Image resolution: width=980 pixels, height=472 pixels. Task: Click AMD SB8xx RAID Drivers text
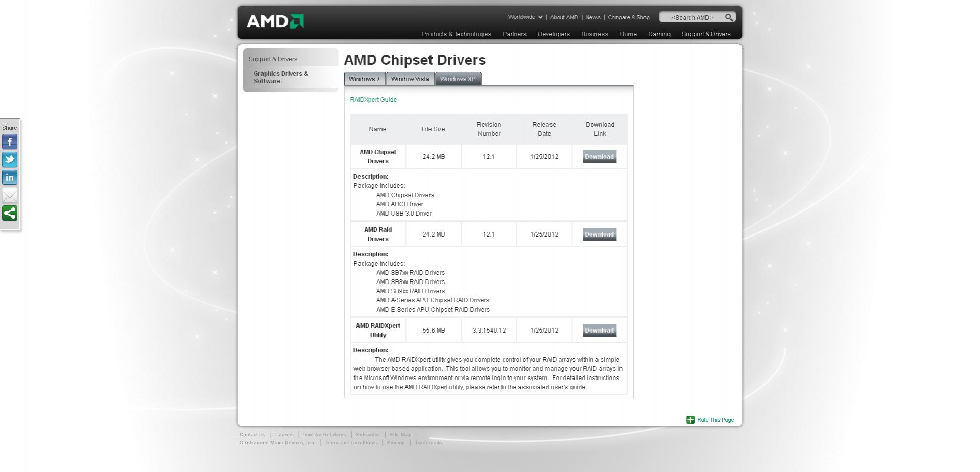(411, 282)
